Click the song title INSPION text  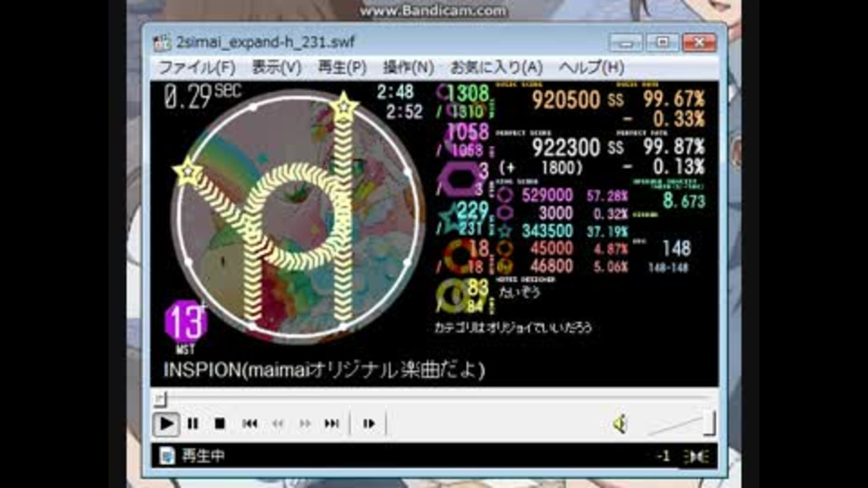click(324, 370)
